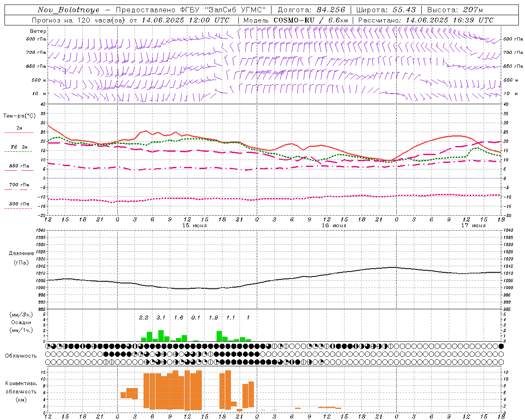This screenshot has width=525, height=420.
Task: Click the Долгота: 84.256 value
Action: pos(311,10)
